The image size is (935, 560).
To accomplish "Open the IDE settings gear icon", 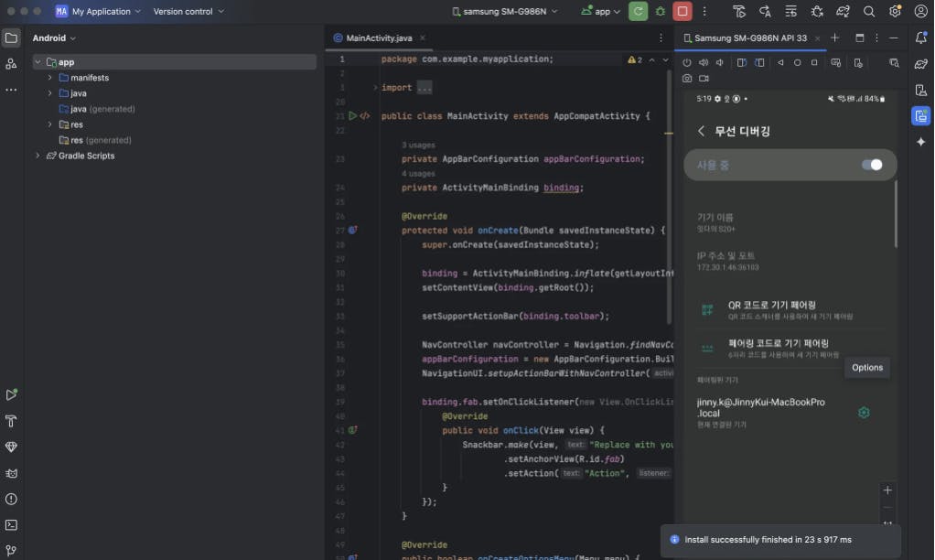I will [895, 11].
